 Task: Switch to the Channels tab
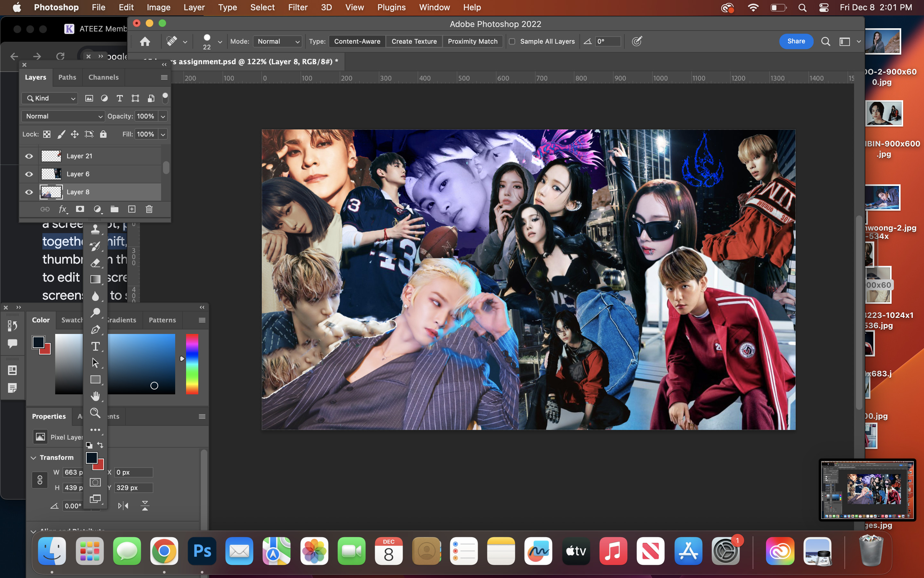104,77
